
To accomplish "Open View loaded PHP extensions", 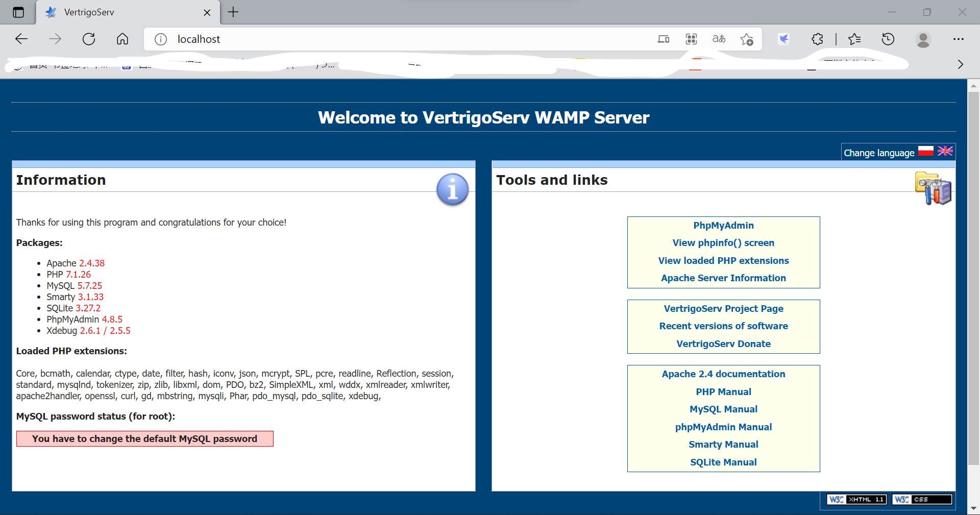I will click(723, 261).
